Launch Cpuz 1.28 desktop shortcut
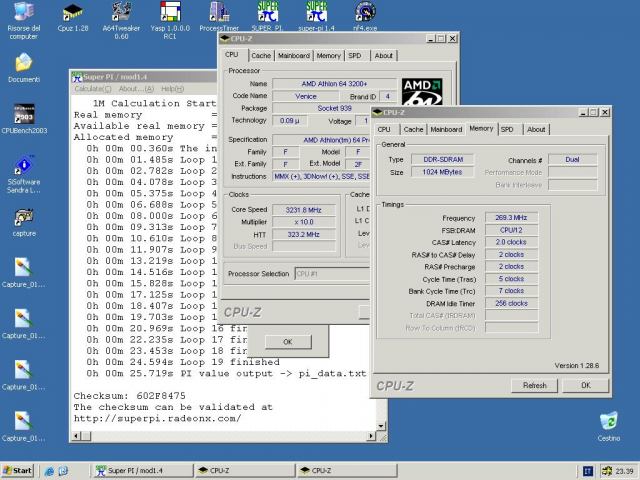The image size is (640, 480). coord(73,17)
